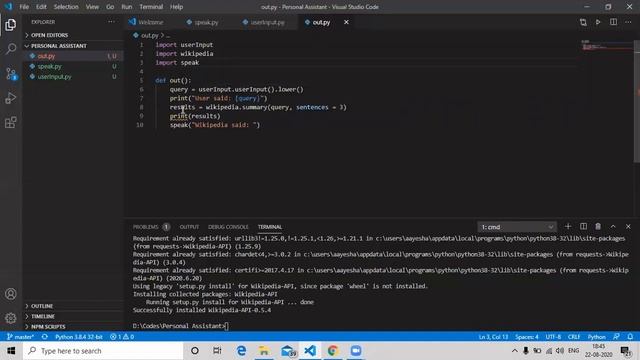
Task: Select Python 3.8.4 32-bit interpreter
Action: [79, 337]
